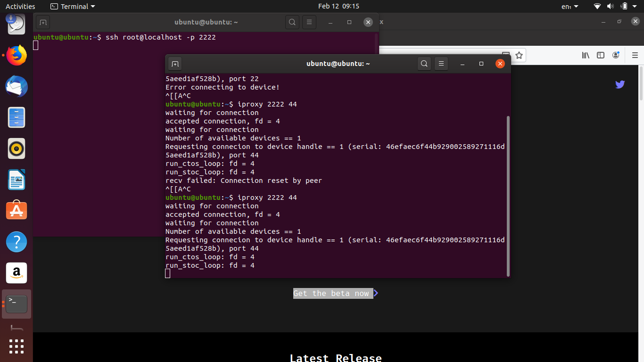The width and height of the screenshot is (644, 362).
Task: Open a new terminal tab
Action: (x=174, y=63)
